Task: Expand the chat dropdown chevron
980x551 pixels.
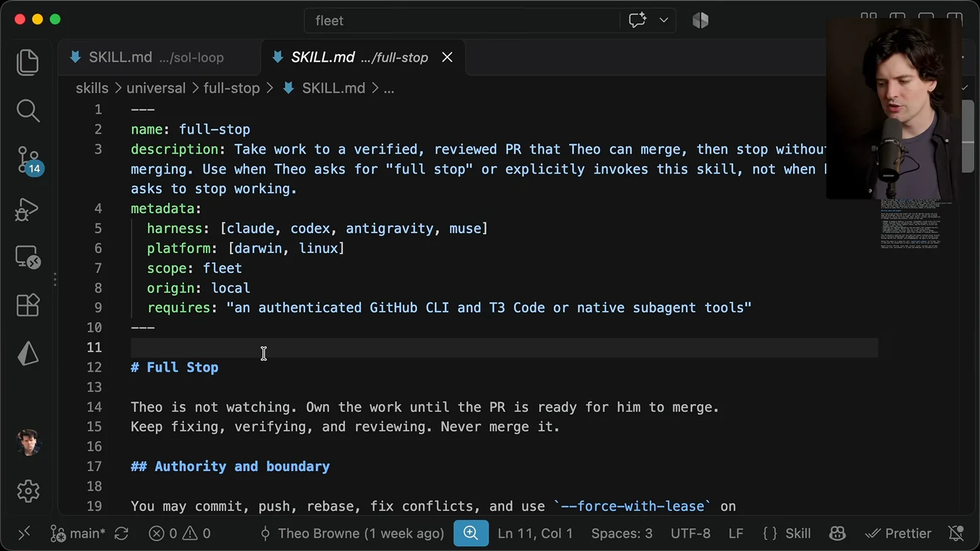Action: [663, 20]
